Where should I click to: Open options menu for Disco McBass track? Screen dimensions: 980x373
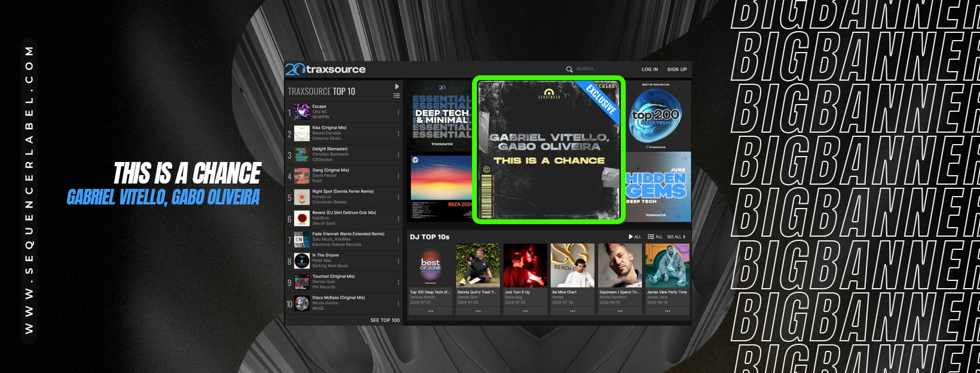tap(399, 304)
